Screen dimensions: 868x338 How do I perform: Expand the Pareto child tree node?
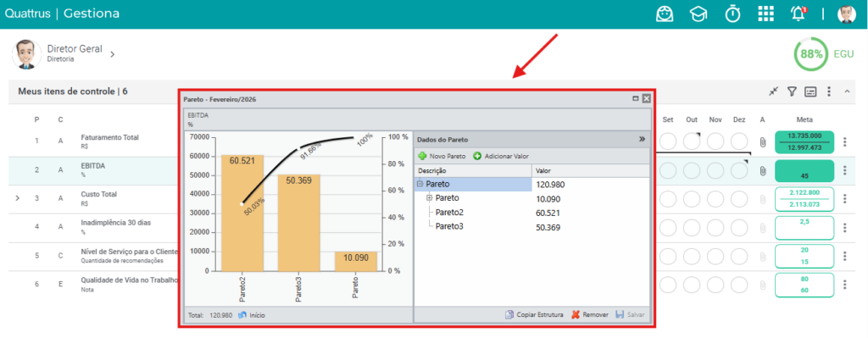coord(429,198)
